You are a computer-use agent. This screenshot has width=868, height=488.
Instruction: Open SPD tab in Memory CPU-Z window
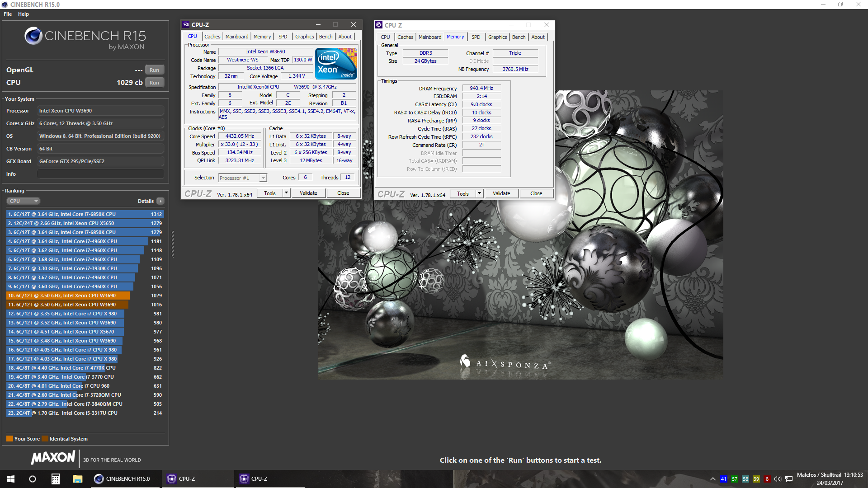pyautogui.click(x=476, y=37)
